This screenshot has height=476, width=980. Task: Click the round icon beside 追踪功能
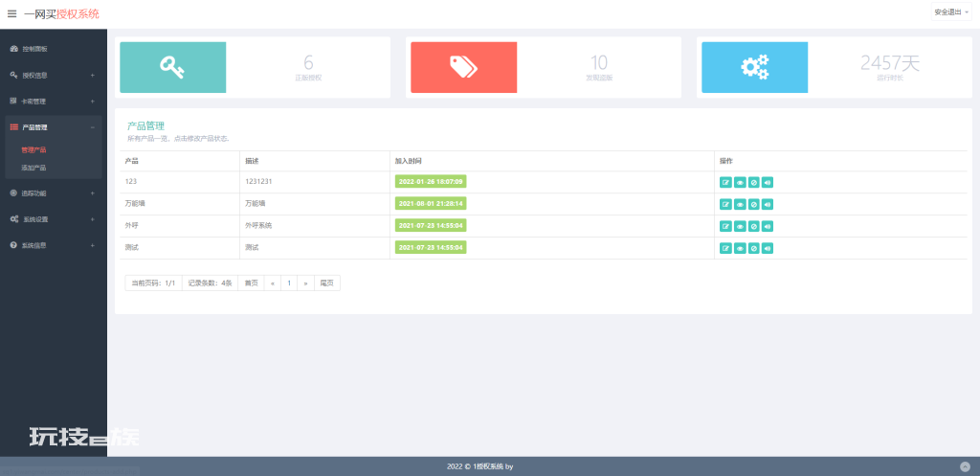(13, 193)
